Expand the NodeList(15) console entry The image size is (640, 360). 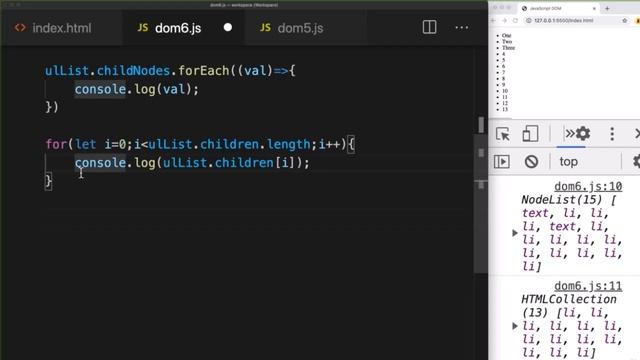(x=515, y=233)
